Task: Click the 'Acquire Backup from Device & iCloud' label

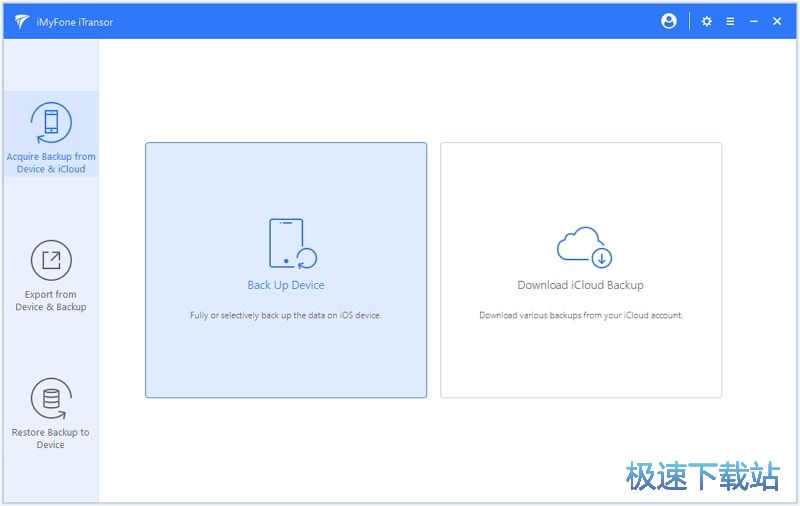Action: tap(51, 163)
